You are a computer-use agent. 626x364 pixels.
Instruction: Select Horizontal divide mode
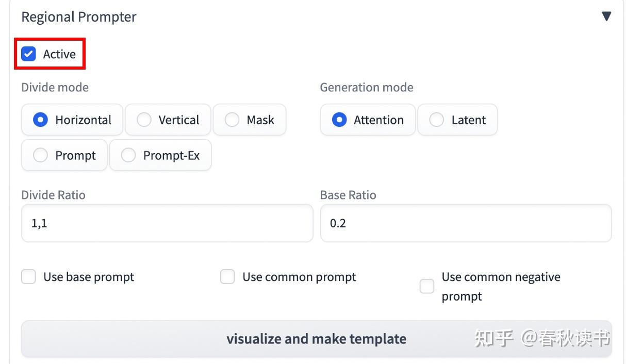coord(41,120)
